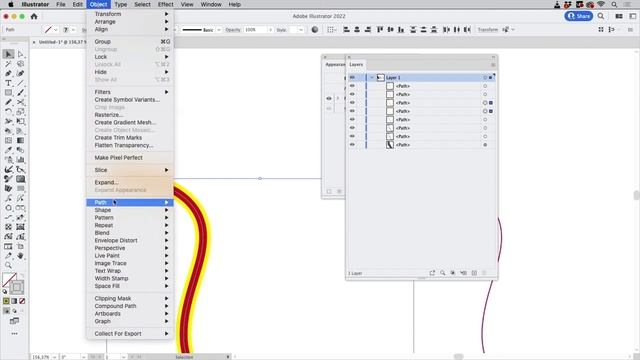Click the Transform link in control bar
The height and width of the screenshot is (360, 640).
(487, 30)
